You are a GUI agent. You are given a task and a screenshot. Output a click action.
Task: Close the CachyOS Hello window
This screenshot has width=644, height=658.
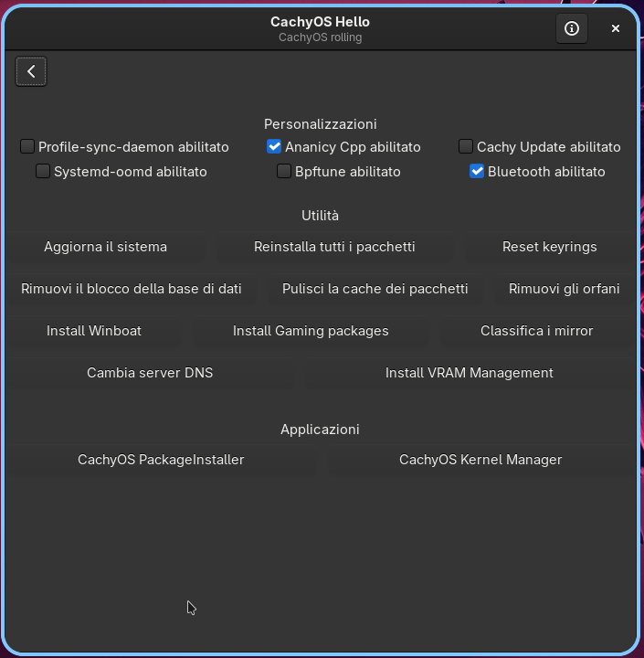coord(616,28)
